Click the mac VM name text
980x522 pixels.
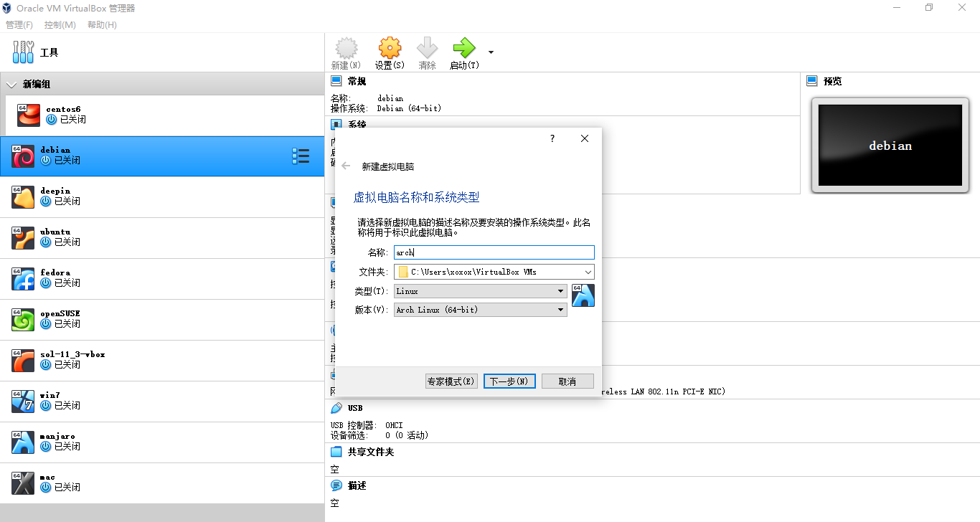[x=47, y=477]
